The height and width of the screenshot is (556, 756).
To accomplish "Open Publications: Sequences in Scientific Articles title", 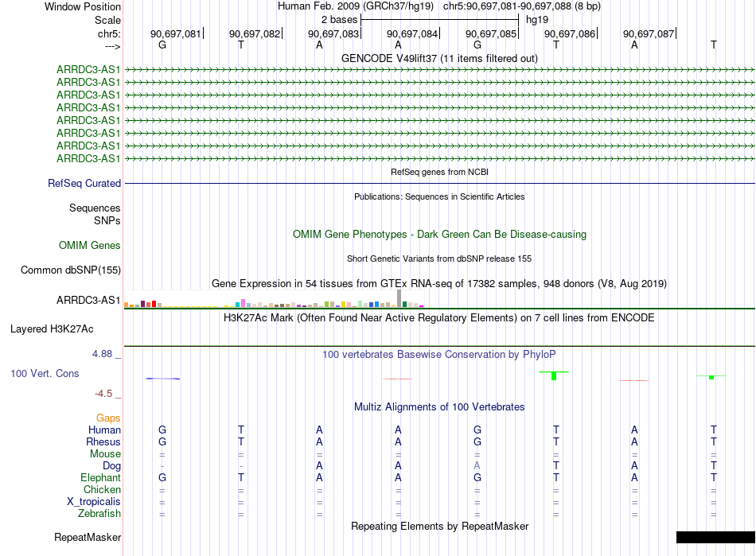I will pyautogui.click(x=440, y=196).
